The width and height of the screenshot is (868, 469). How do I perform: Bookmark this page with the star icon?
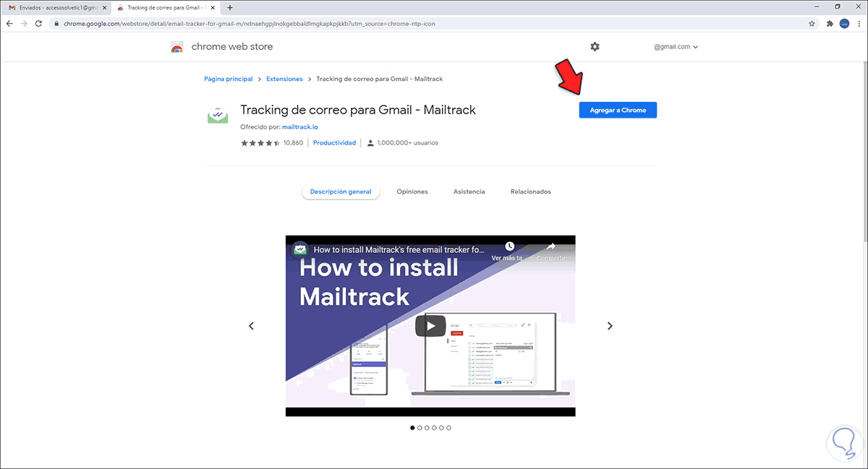[812, 23]
